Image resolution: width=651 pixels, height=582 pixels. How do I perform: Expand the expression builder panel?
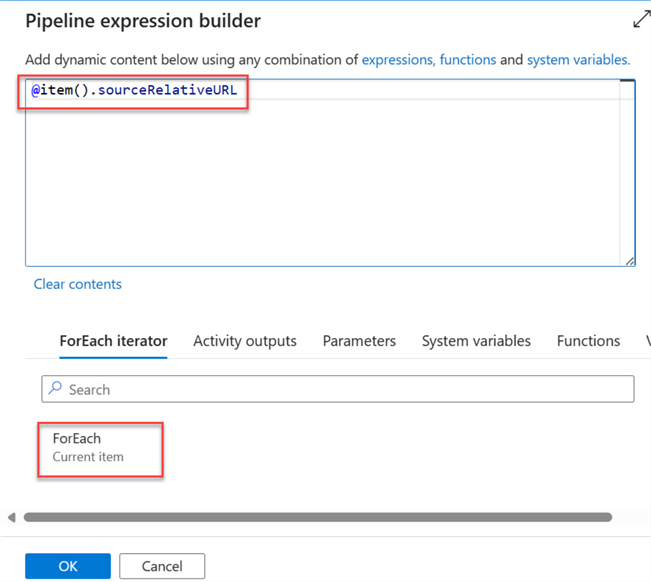pyautogui.click(x=641, y=19)
